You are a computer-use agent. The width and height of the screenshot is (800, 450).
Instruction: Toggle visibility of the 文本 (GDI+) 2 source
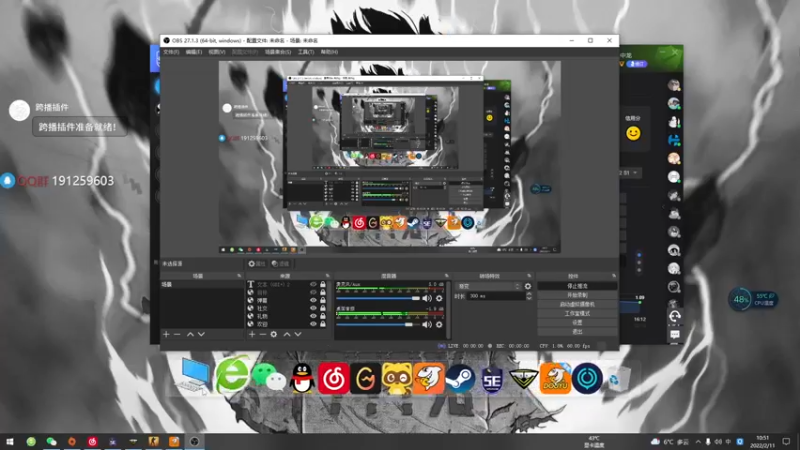pyautogui.click(x=313, y=285)
